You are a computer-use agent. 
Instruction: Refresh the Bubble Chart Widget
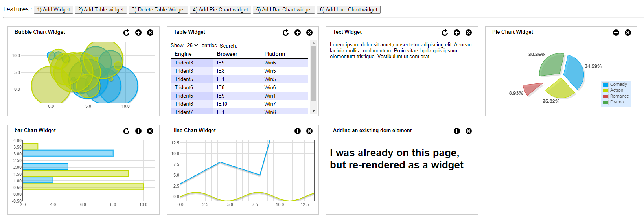(126, 33)
